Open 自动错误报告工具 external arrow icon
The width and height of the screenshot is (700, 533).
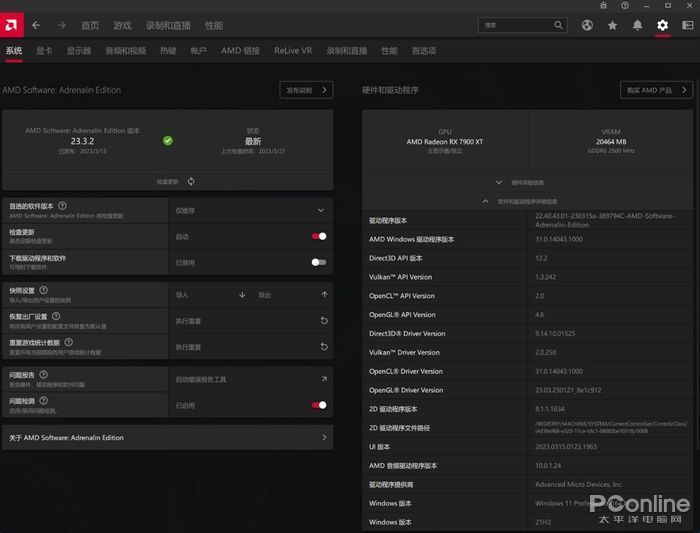click(325, 379)
